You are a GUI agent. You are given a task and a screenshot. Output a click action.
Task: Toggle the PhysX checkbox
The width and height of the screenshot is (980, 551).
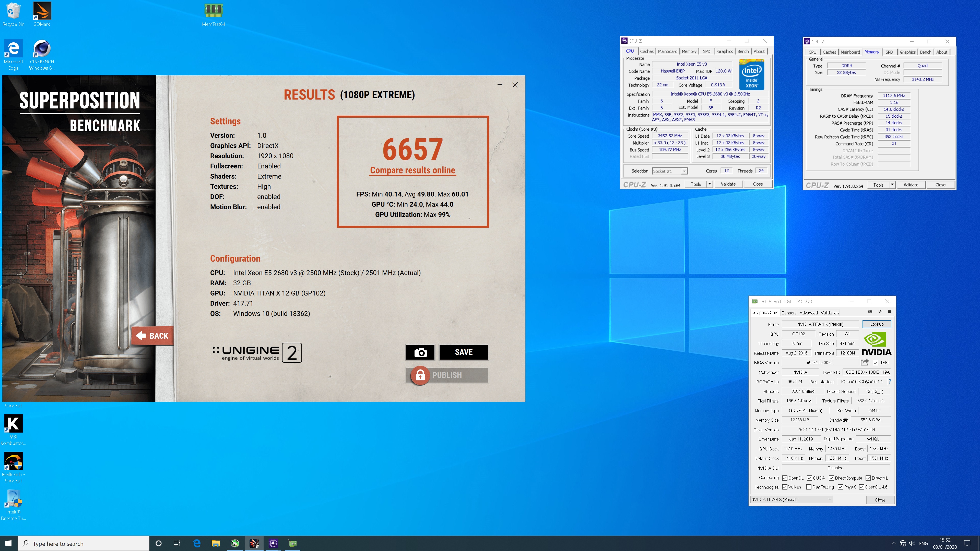(840, 487)
